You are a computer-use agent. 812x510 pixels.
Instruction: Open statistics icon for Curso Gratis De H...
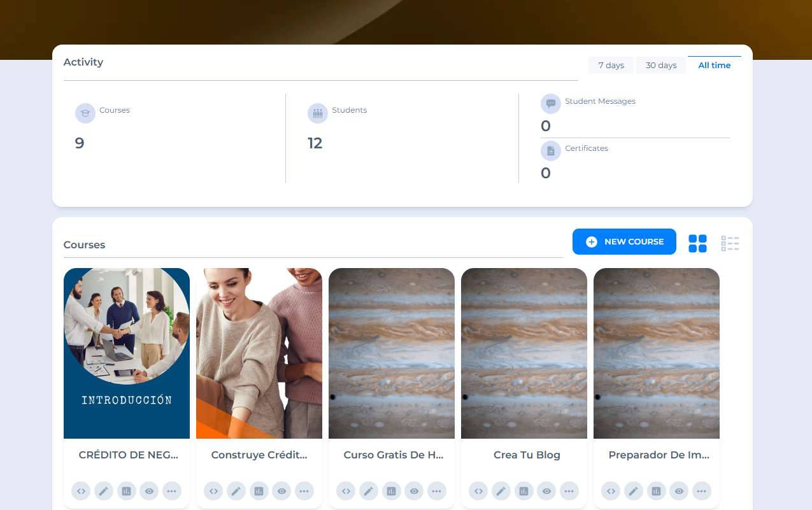pyautogui.click(x=391, y=491)
